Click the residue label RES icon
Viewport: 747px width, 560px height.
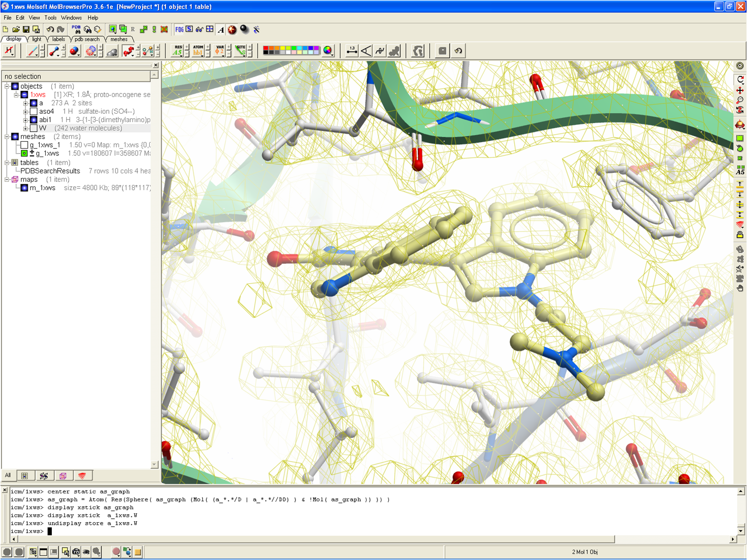[x=178, y=51]
